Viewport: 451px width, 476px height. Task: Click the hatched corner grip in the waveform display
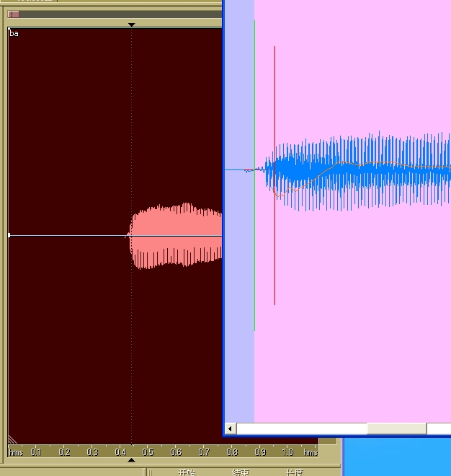pos(12,439)
